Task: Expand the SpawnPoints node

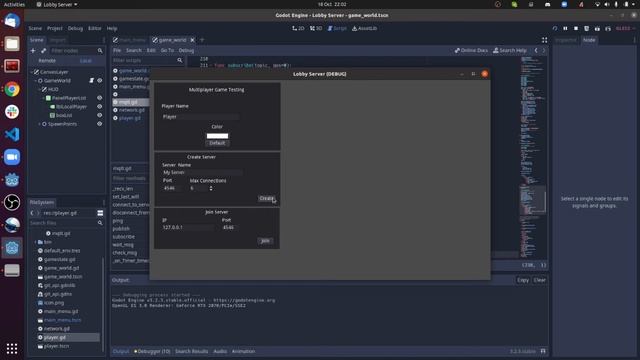Action: pos(40,124)
